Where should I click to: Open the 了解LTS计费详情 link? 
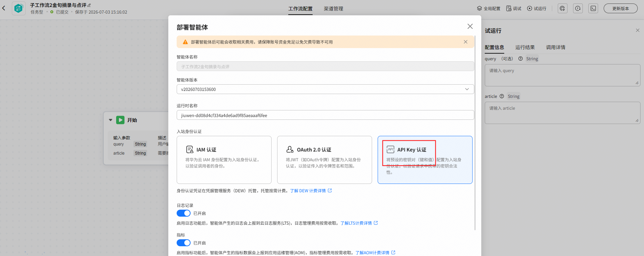tap(359, 223)
